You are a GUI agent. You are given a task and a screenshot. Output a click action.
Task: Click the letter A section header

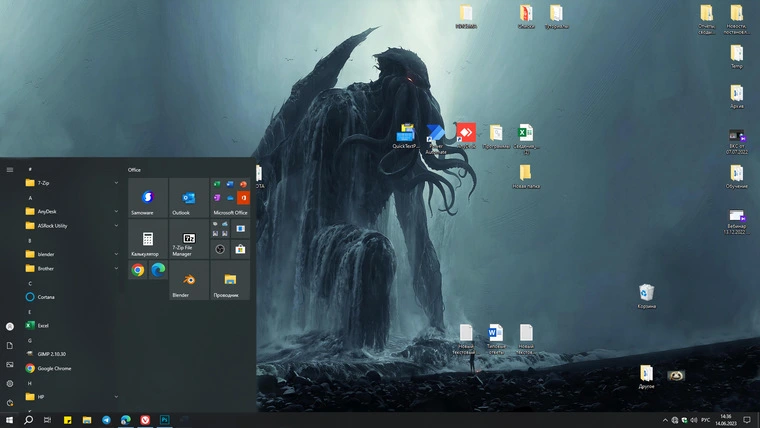[30, 198]
